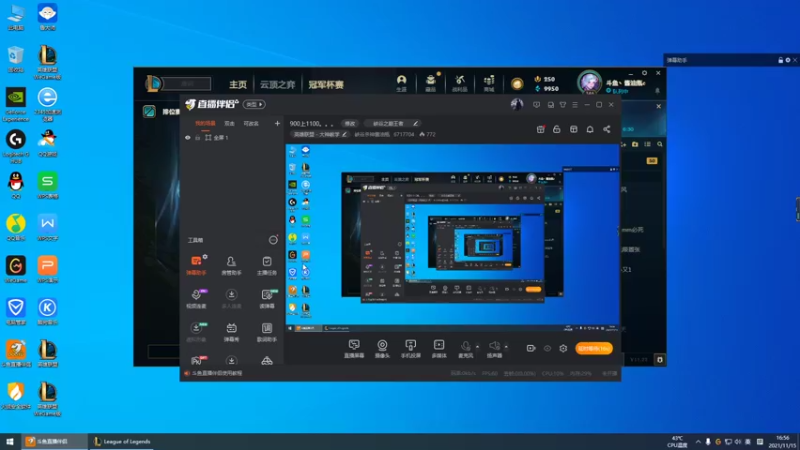Collapse the 工具箱 toolbox panel
800x450 pixels.
(273, 240)
